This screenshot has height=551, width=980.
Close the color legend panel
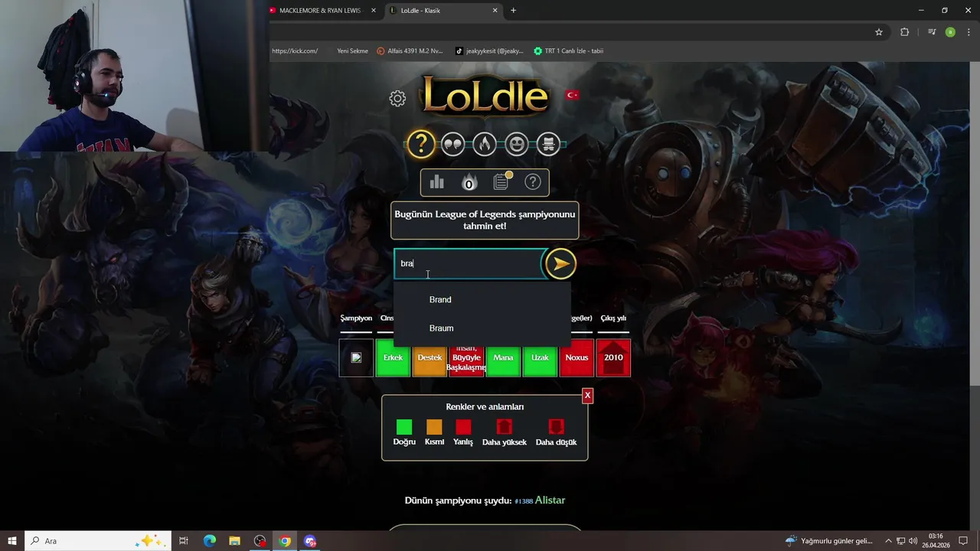587,396
